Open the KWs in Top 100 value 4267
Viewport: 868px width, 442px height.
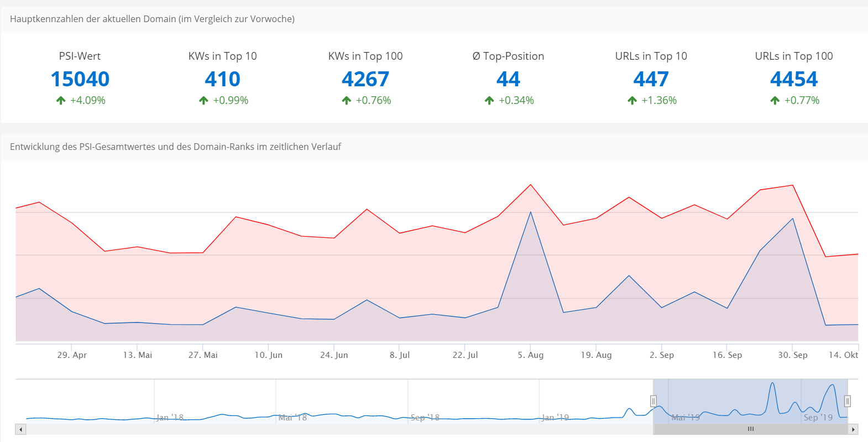[365, 80]
